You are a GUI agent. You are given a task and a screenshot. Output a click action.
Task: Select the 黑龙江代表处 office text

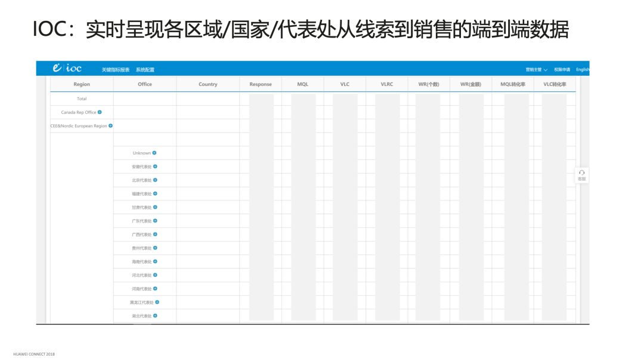[x=142, y=302]
